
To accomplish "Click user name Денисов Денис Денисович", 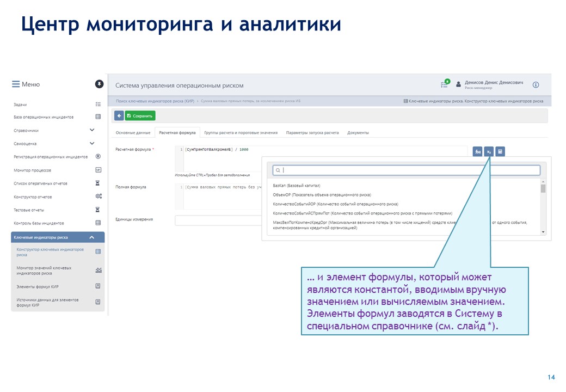I will click(x=494, y=83).
